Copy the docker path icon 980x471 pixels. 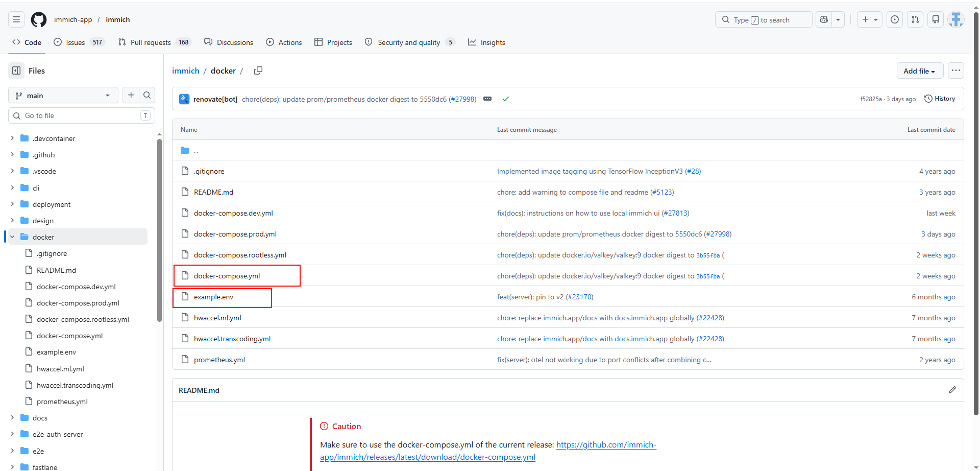[258, 70]
